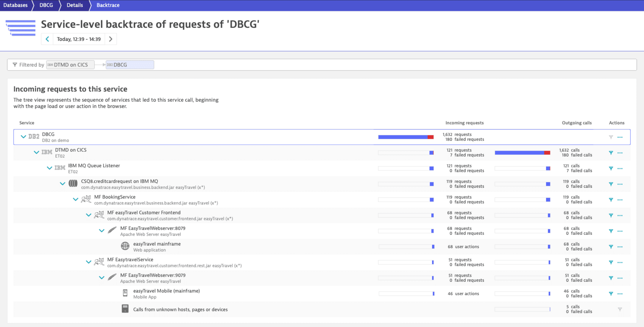Image resolution: width=644 pixels, height=327 pixels.
Task: Collapse the CSQ8.creditcardrequest on IBM MQ node
Action: 63,184
